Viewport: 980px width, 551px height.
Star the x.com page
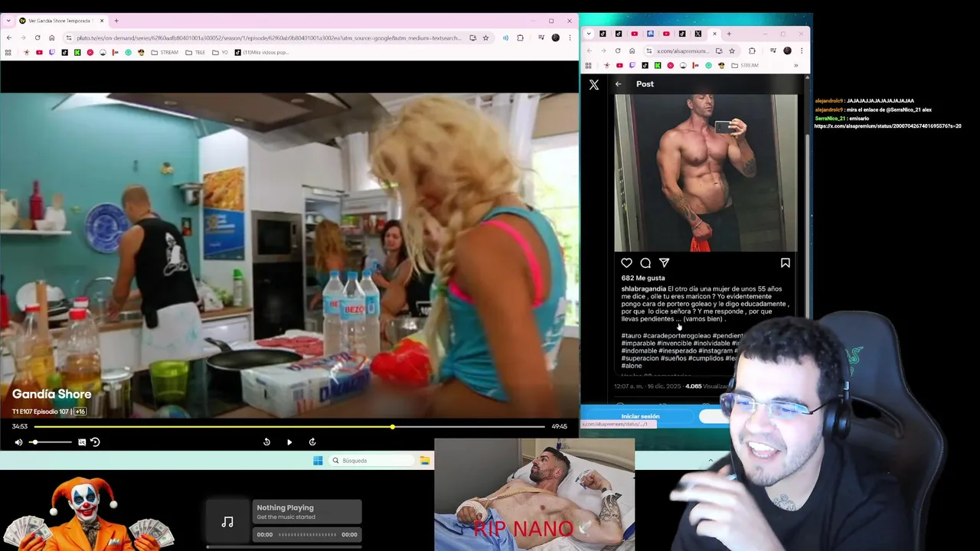tap(732, 51)
